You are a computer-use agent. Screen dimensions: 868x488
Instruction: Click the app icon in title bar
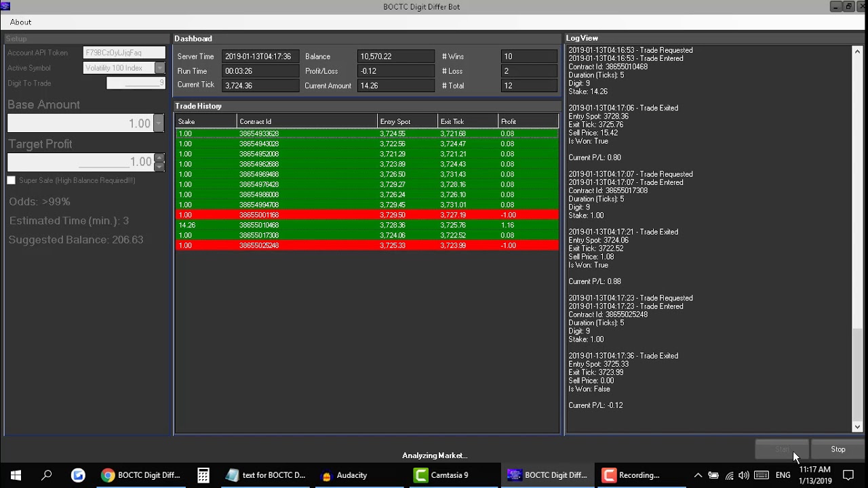tap(5, 7)
